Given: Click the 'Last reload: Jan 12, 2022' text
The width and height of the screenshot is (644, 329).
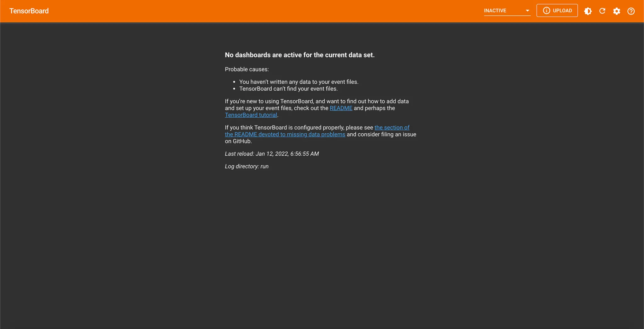Looking at the screenshot, I should pos(272,154).
